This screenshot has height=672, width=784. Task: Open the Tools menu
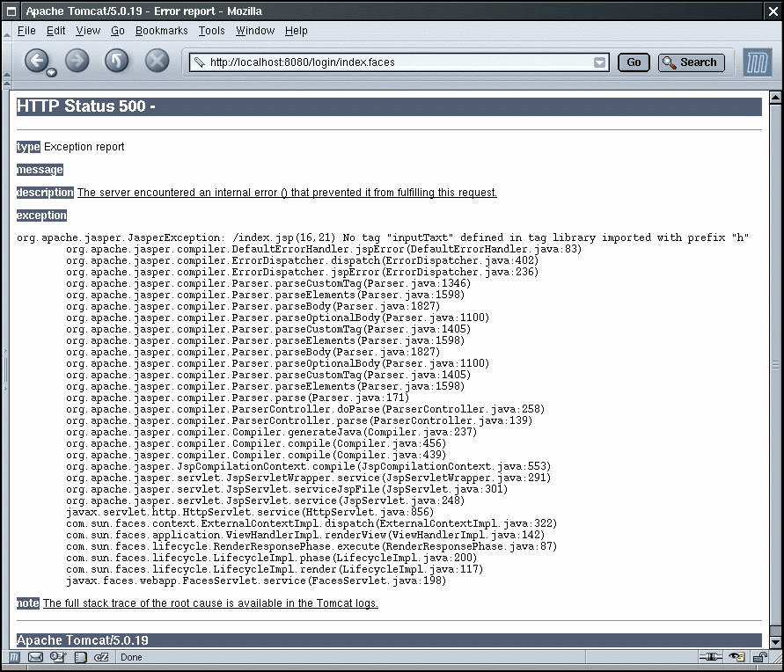coord(211,31)
